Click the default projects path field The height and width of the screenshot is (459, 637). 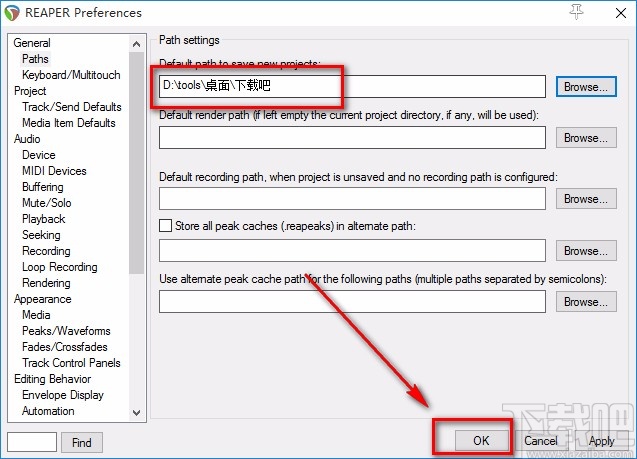click(x=352, y=86)
